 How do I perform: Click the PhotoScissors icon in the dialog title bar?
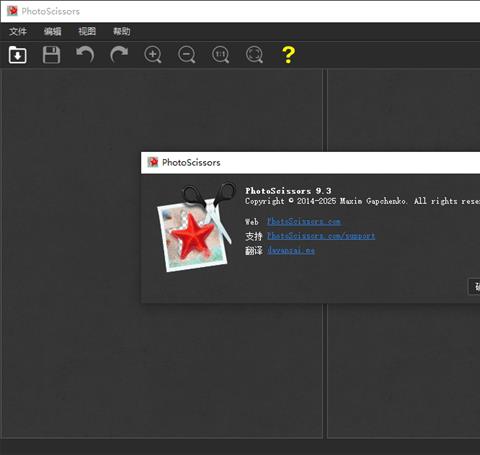(x=153, y=162)
